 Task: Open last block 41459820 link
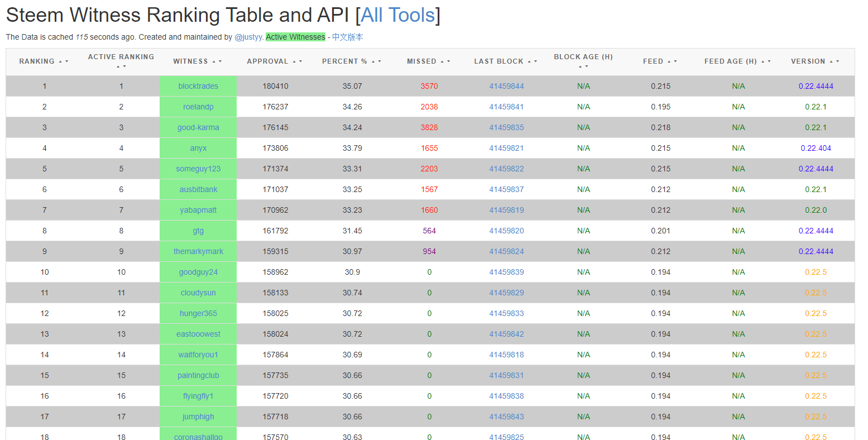pos(506,231)
